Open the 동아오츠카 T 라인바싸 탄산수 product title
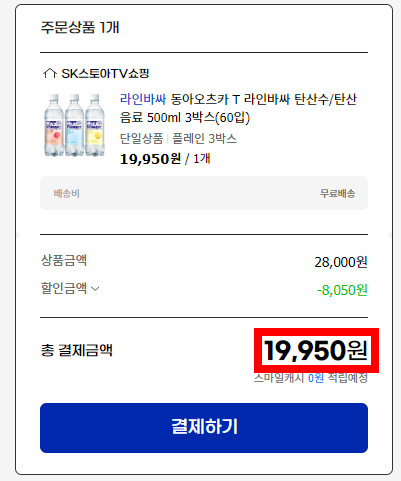This screenshot has height=481, width=401. coord(238,108)
